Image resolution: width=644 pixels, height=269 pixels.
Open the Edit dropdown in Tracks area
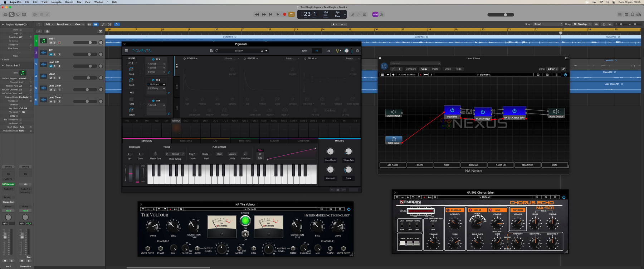(x=49, y=24)
